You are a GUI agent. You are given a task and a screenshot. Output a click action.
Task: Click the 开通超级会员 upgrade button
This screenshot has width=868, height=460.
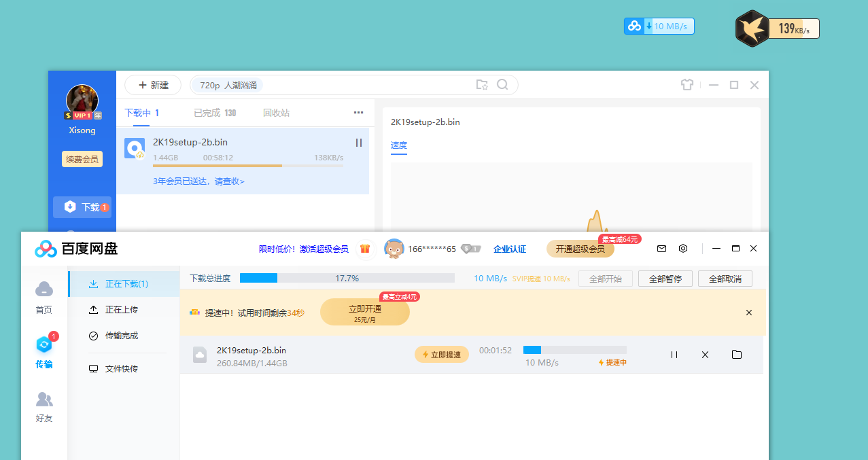(x=580, y=249)
